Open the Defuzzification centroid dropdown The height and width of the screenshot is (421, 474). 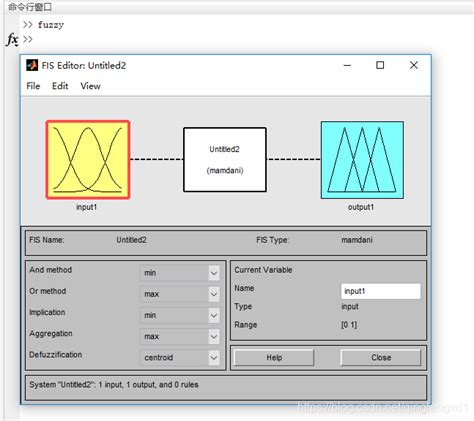tap(180, 358)
